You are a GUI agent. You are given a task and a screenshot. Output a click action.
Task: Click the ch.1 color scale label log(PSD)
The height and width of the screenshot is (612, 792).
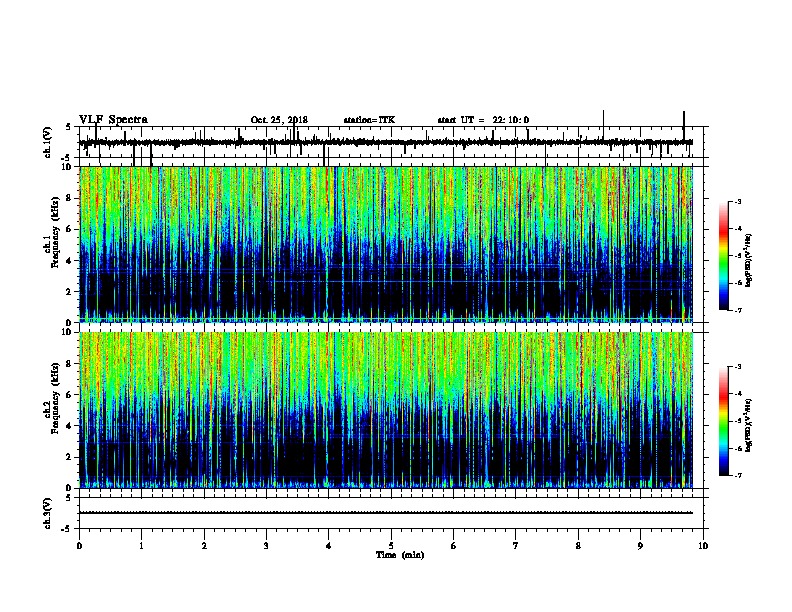748,261
